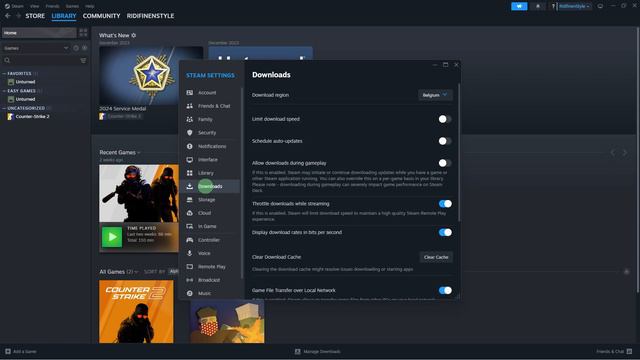Open the COMMUNITY tab
Viewport: 640px width, 360px height.
(x=101, y=16)
